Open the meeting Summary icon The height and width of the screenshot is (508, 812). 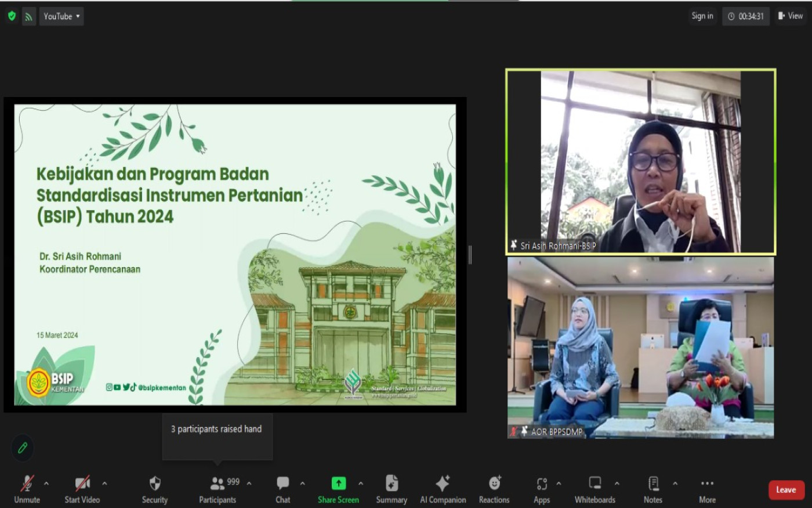click(x=391, y=484)
